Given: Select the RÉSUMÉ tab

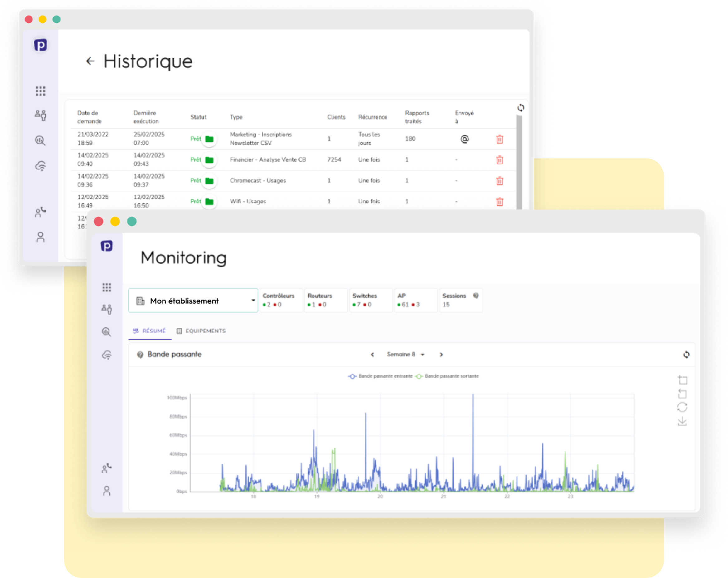Looking at the screenshot, I should pos(150,331).
